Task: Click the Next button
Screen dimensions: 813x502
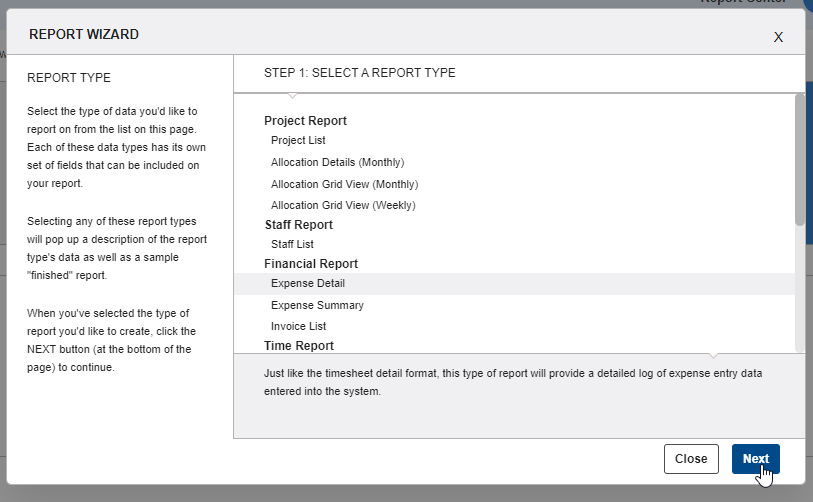Action: point(755,459)
